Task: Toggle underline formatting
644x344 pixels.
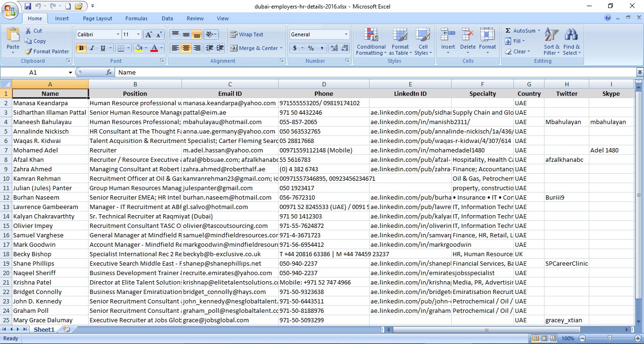Action: (102, 48)
